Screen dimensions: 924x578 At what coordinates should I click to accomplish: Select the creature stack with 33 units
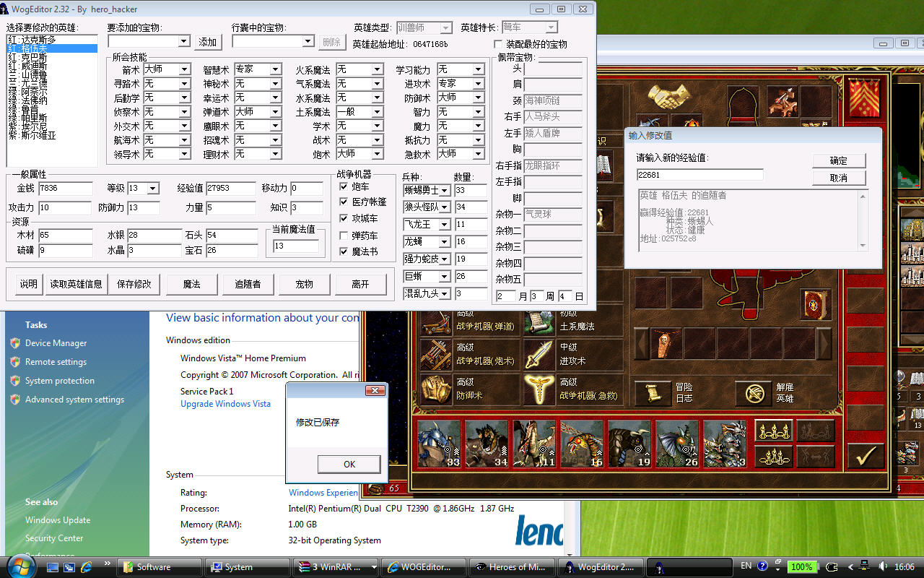coord(440,444)
